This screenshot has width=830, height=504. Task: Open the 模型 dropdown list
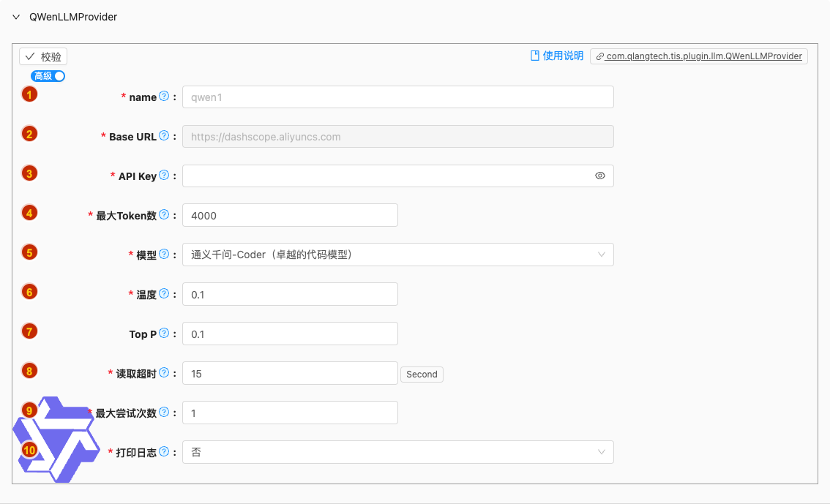tap(397, 255)
